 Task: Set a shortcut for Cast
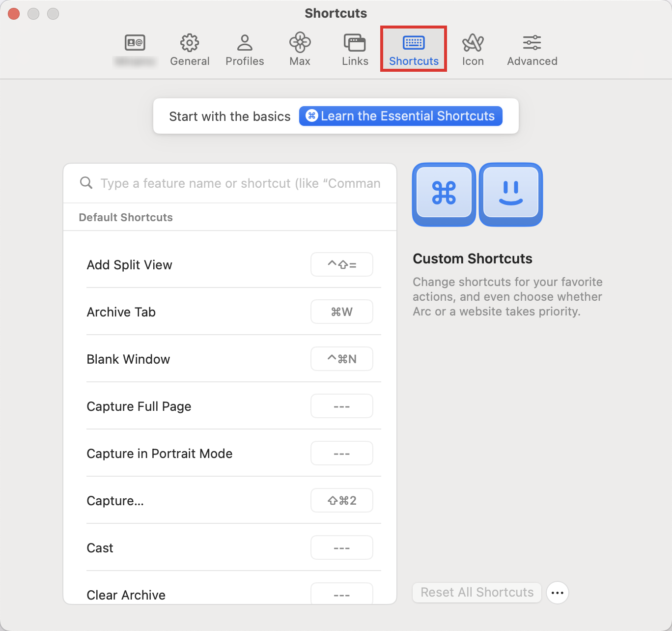(341, 547)
